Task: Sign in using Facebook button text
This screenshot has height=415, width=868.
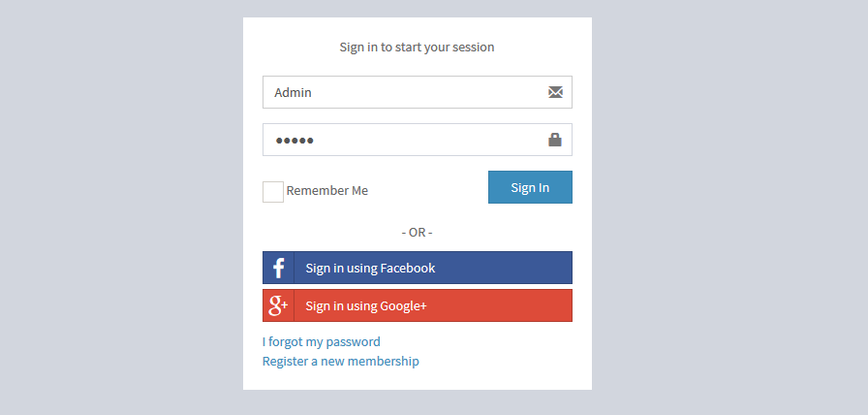Action: pyautogui.click(x=370, y=268)
